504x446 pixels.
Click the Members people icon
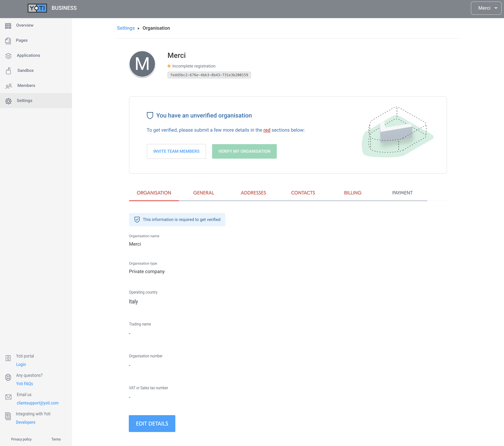[x=9, y=86]
